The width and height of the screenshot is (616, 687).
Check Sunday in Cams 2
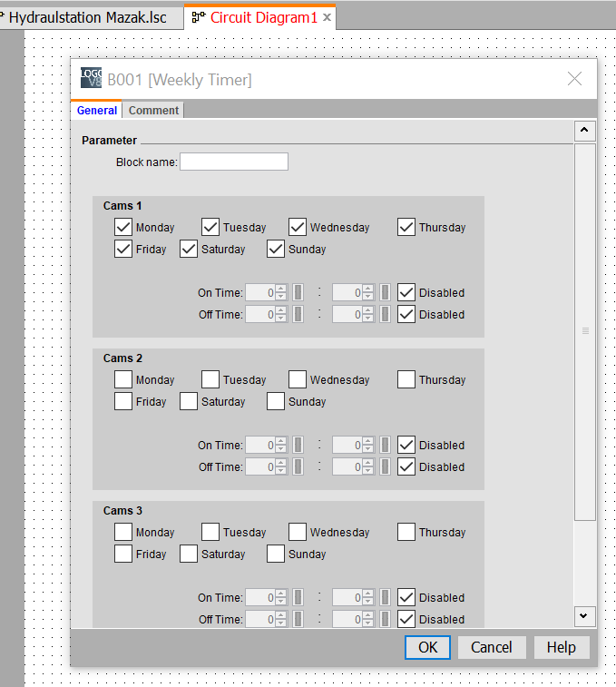276,401
